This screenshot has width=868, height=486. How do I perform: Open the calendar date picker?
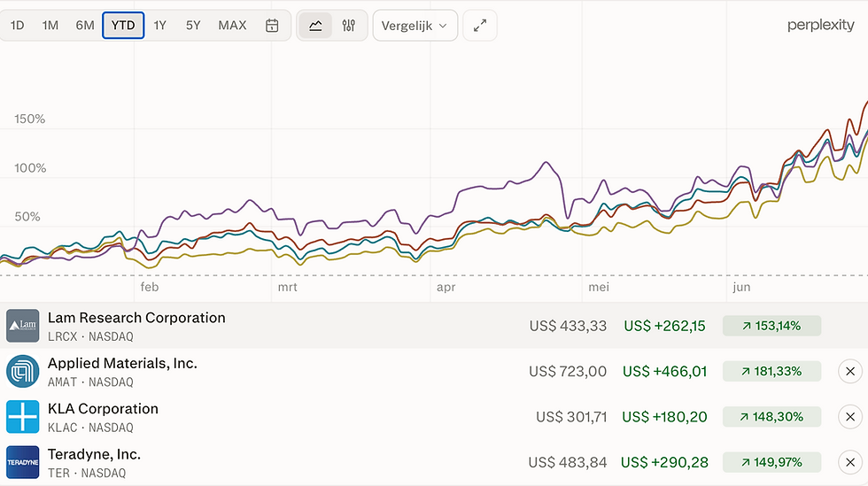272,26
